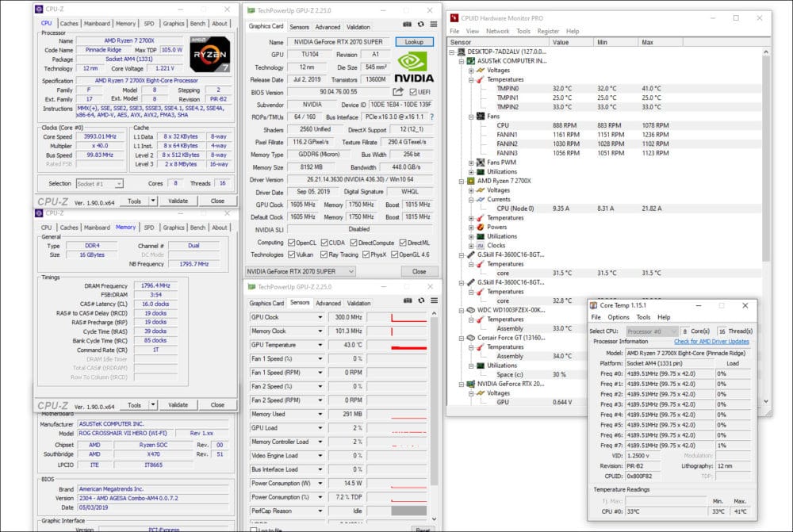Screen dimensions: 793x532
Task: Switch to the Caches tab in CPU-Z
Action: [69, 24]
